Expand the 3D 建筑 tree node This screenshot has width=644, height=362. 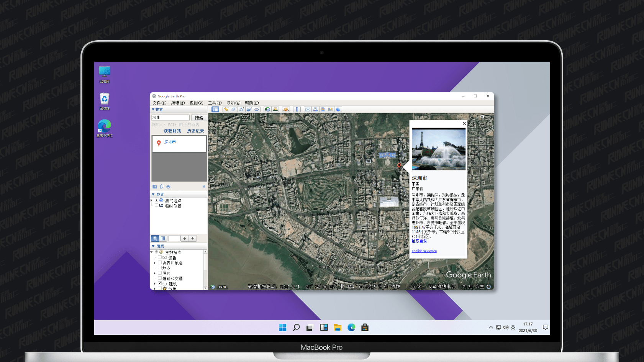coord(155,284)
